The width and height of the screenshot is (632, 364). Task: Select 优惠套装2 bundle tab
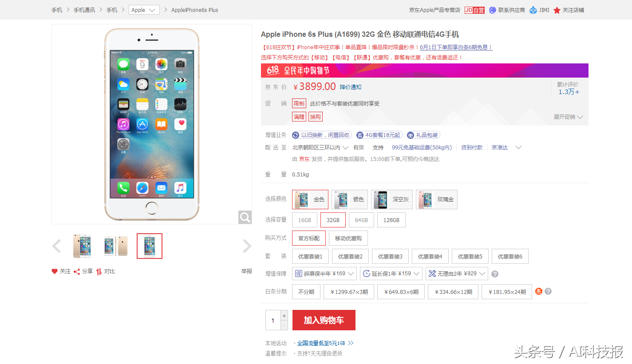click(350, 256)
